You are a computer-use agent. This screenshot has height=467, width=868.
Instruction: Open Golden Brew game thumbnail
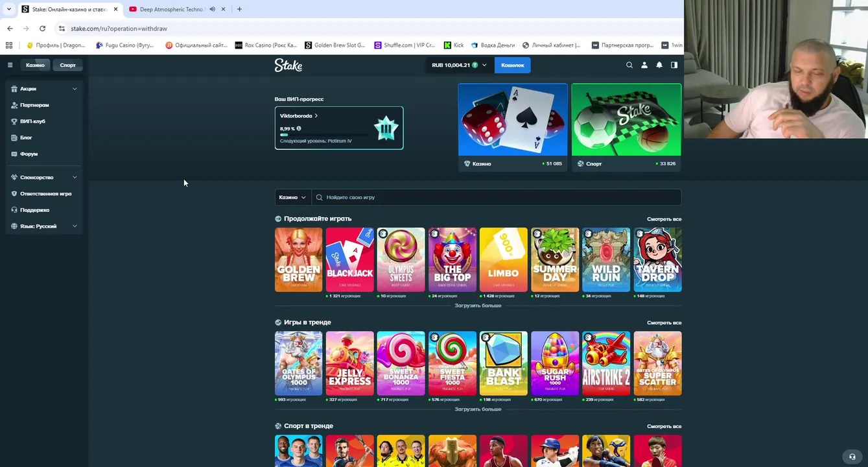[298, 259]
